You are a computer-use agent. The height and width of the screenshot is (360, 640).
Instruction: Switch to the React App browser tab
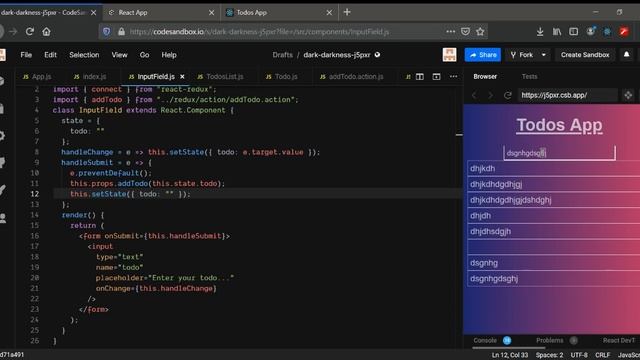pos(161,13)
